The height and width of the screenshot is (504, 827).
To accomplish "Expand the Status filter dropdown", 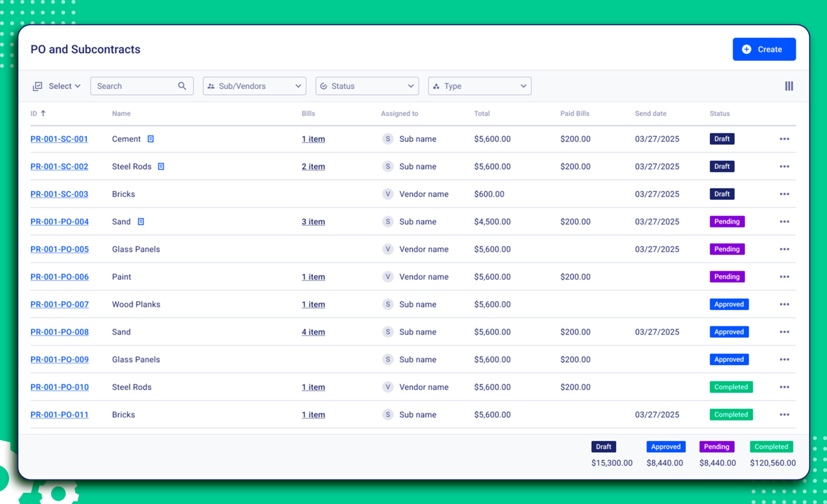I will (x=367, y=86).
